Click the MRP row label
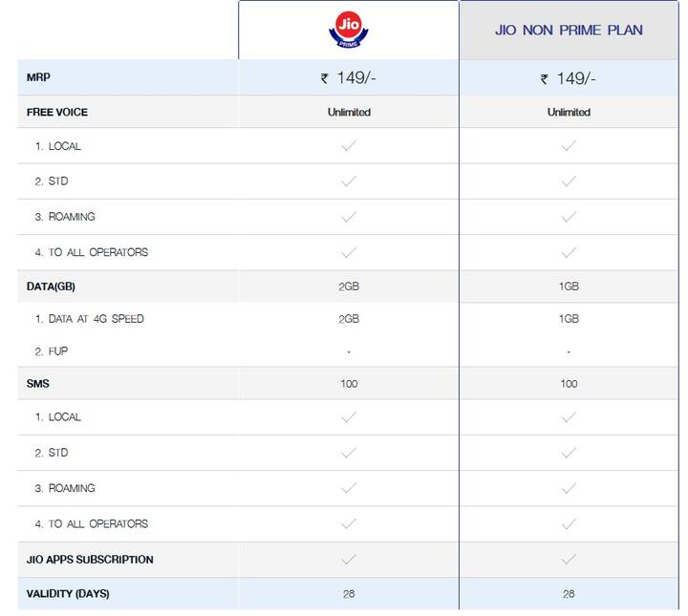This screenshot has height=616, width=688. click(x=38, y=77)
